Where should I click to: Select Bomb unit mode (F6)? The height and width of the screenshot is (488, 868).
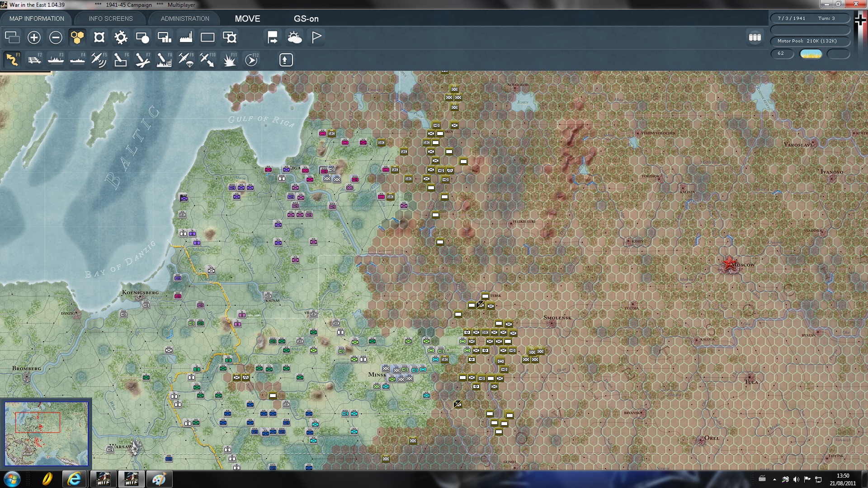(x=121, y=60)
